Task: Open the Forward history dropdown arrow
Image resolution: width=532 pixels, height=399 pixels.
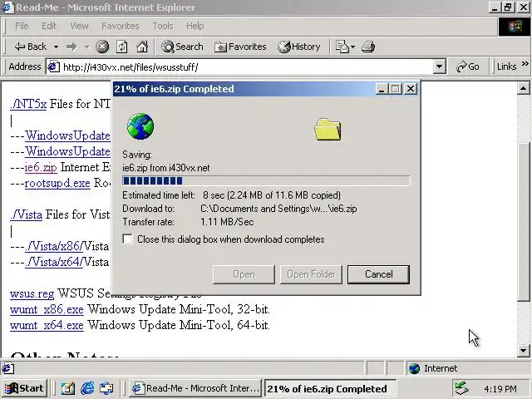Action: coord(86,47)
